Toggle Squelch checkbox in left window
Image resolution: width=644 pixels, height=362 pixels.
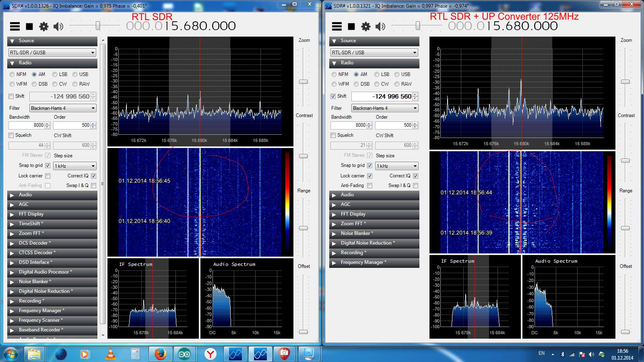click(11, 135)
